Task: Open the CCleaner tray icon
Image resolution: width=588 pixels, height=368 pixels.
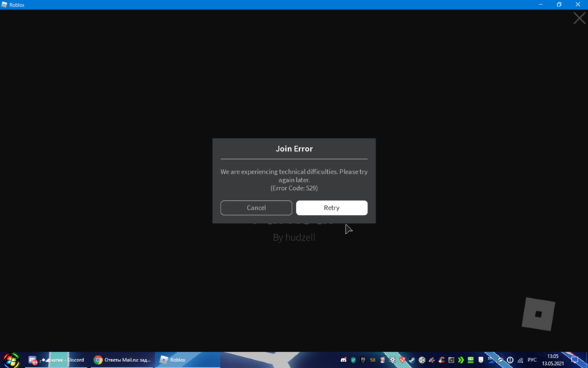Action: (x=442, y=360)
